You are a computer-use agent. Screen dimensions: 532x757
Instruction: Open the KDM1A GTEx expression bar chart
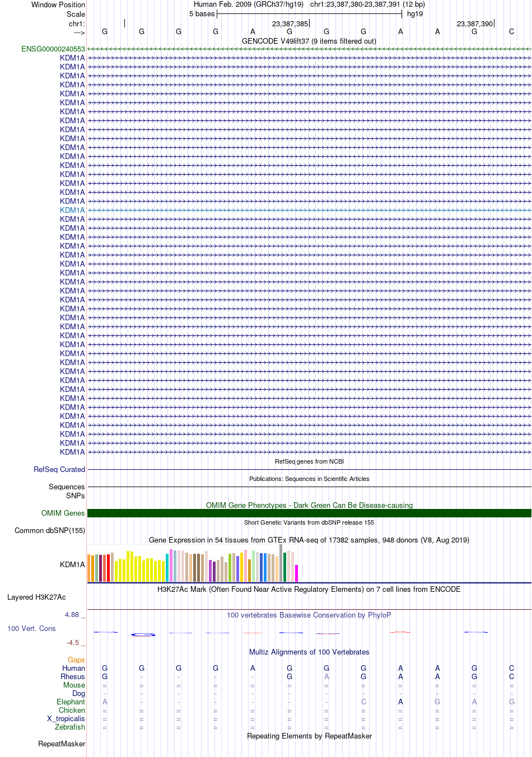[x=193, y=564]
